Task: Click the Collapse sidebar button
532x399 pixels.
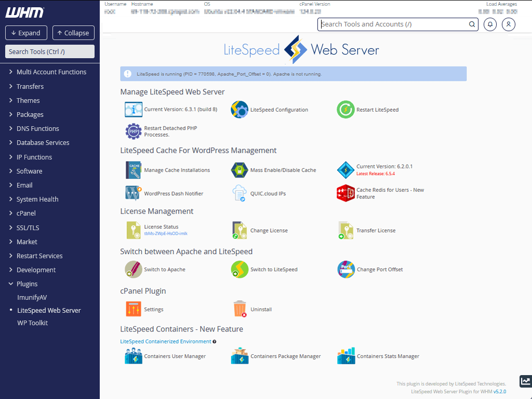Action: pyautogui.click(x=73, y=32)
